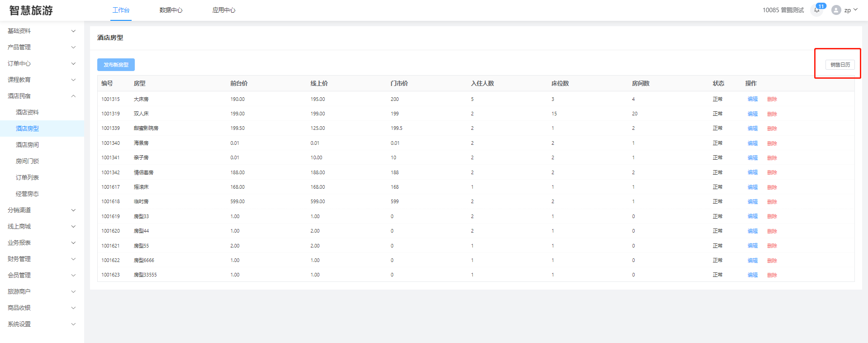Click the 发布新房型 button
868x343 pixels.
pos(116,65)
